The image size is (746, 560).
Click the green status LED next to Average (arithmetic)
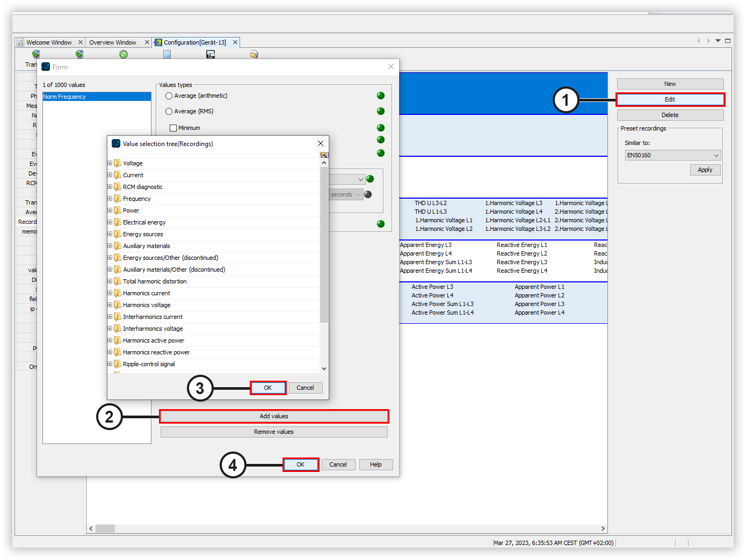tap(381, 95)
